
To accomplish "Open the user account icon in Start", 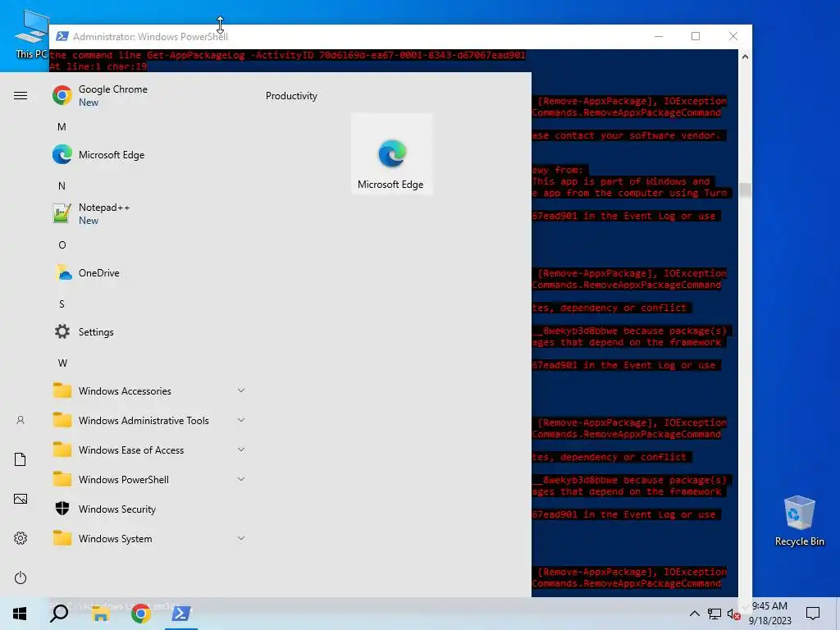I will (21, 420).
